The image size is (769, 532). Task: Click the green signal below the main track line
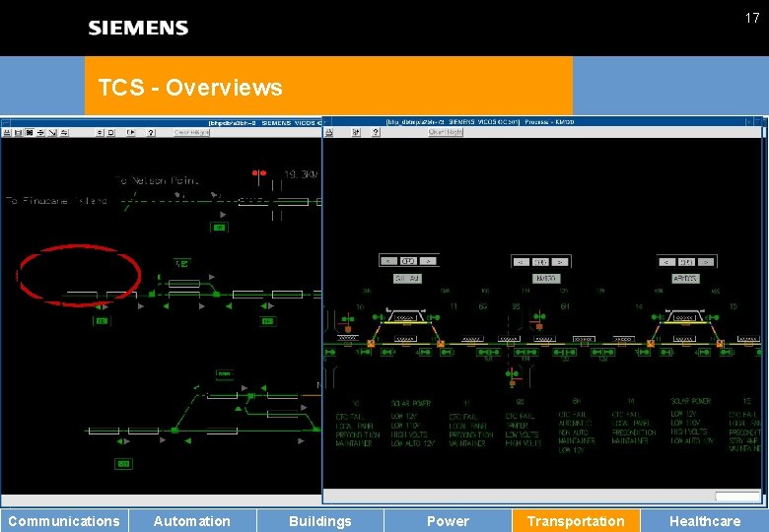512,376
